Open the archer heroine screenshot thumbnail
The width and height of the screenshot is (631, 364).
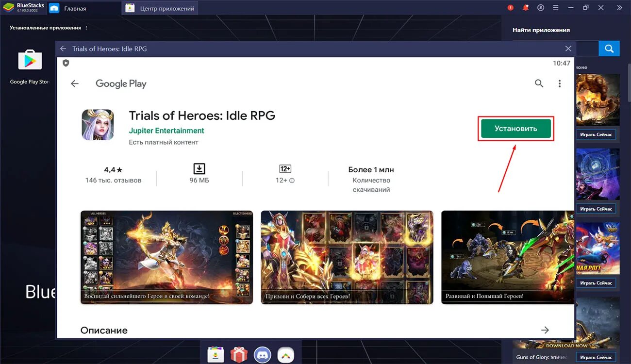(166, 257)
